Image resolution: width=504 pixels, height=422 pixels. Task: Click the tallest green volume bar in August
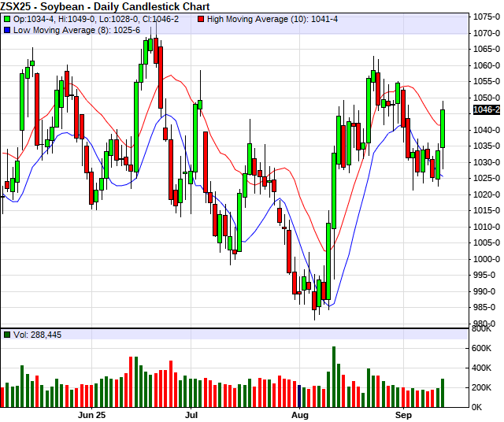coord(334,376)
